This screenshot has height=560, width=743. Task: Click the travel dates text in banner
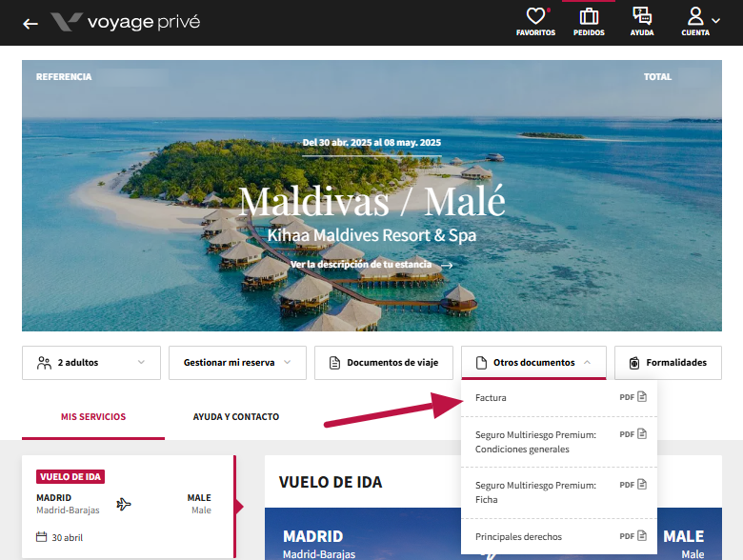tap(371, 143)
